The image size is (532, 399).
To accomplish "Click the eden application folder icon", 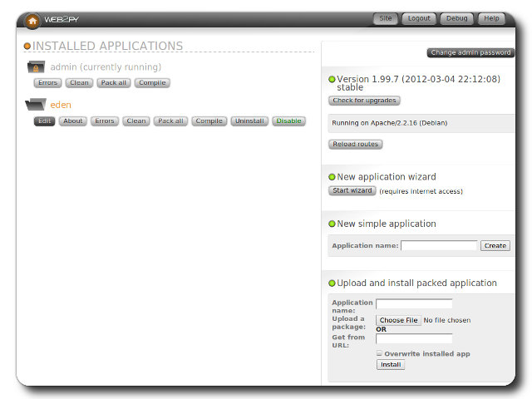I will point(36,106).
